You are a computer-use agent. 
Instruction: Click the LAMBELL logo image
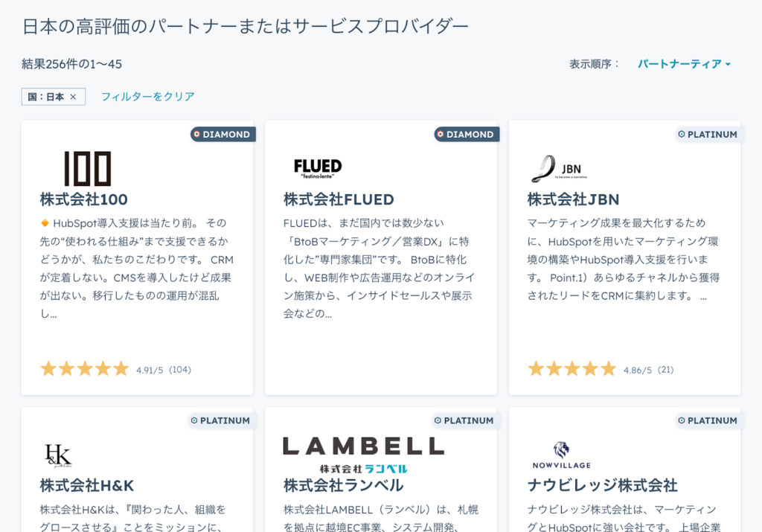[363, 455]
